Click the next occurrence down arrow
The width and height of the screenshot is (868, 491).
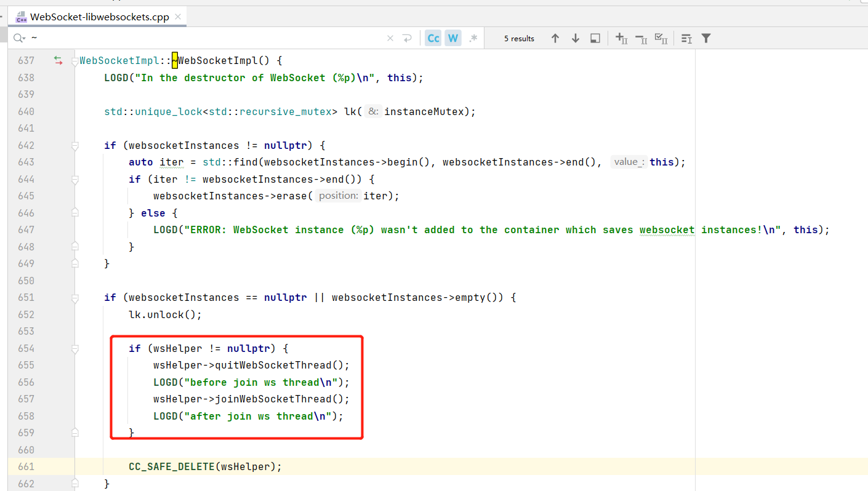point(575,38)
